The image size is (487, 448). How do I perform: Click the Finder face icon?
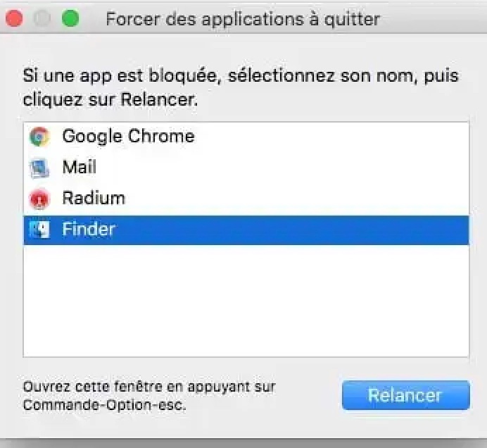39,230
